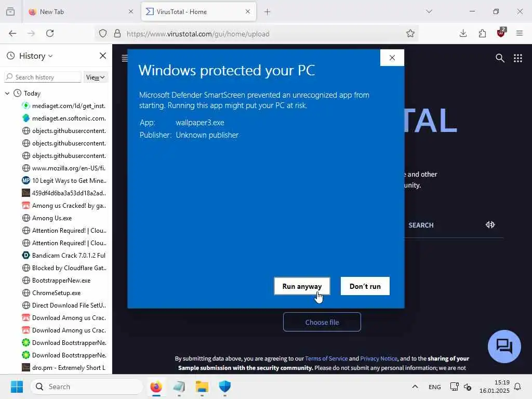This screenshot has height=399, width=532.
Task: Select the VirusTotal SEARCH tab
Action: (421, 225)
